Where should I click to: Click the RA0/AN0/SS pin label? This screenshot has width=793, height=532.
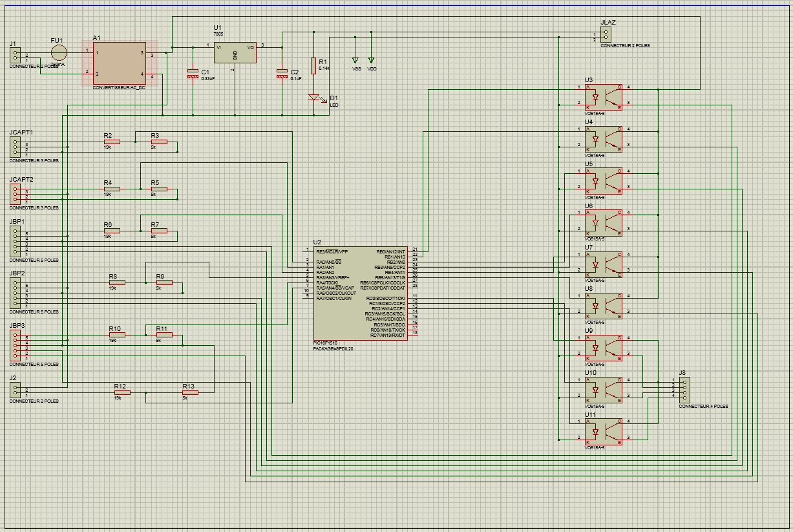click(x=329, y=262)
